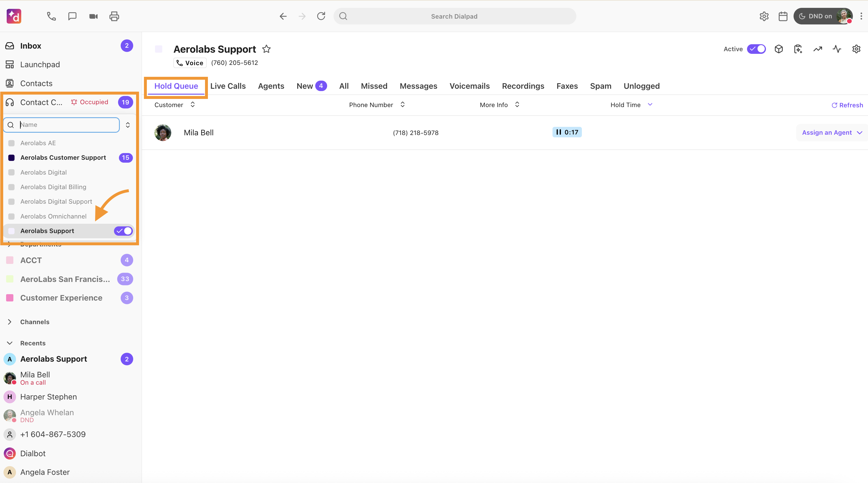Switch to the Agents tab
Image resolution: width=868 pixels, height=483 pixels.
(271, 86)
